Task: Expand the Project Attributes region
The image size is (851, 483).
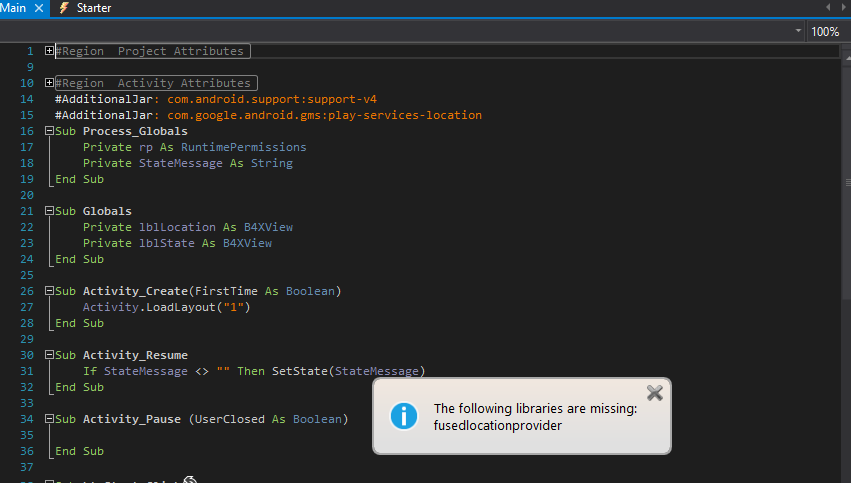Action: click(x=50, y=51)
